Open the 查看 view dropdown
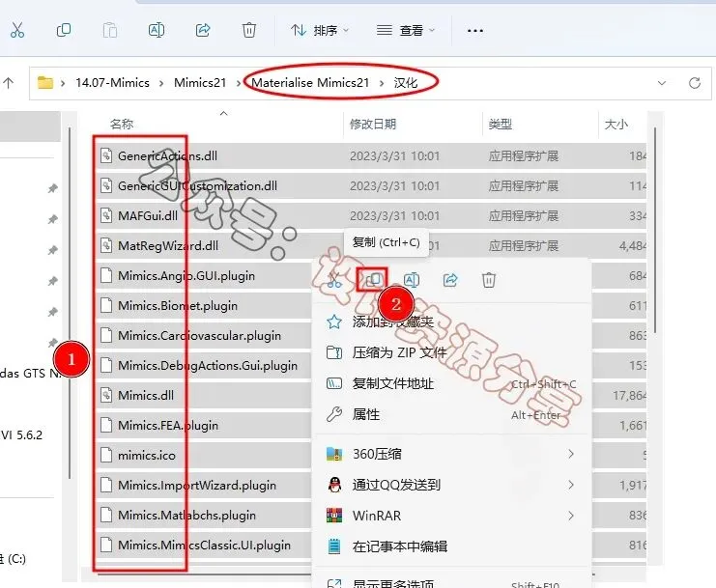The width and height of the screenshot is (716, 588). click(405, 31)
